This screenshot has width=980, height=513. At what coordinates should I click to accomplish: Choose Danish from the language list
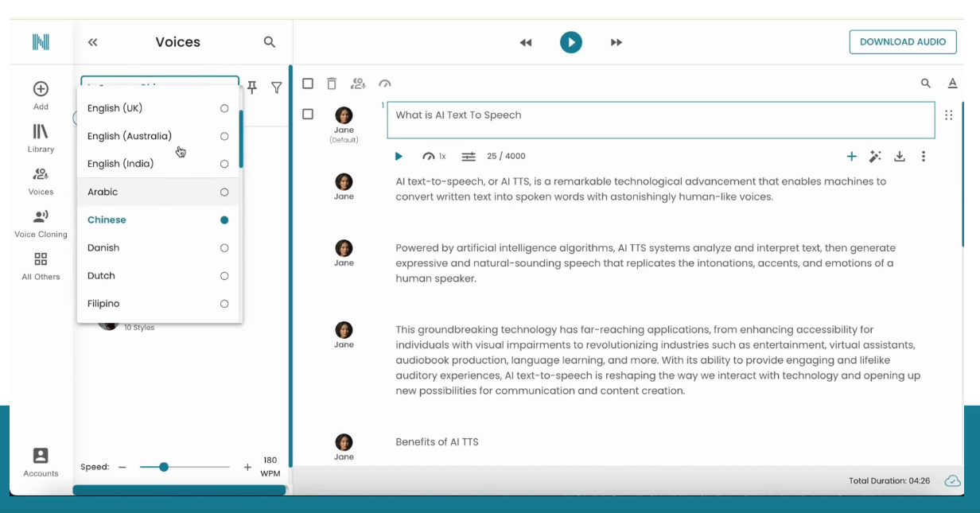point(103,248)
